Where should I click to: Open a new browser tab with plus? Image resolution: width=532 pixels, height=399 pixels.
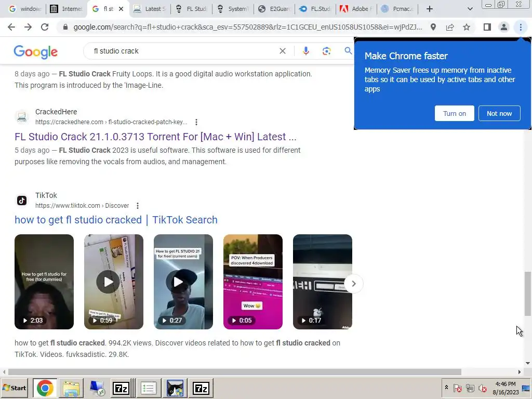430,9
